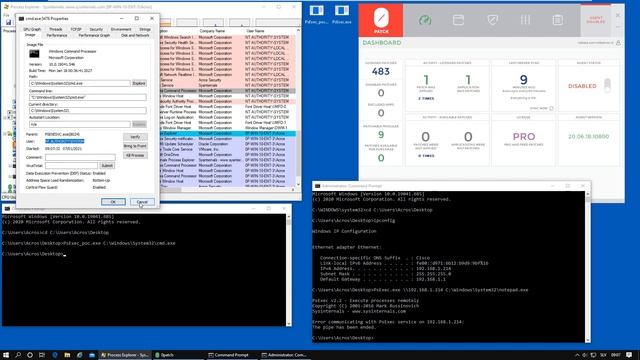Viewport: 640px width, 360px height.
Task: Switch to the Security tab
Action: (96, 29)
